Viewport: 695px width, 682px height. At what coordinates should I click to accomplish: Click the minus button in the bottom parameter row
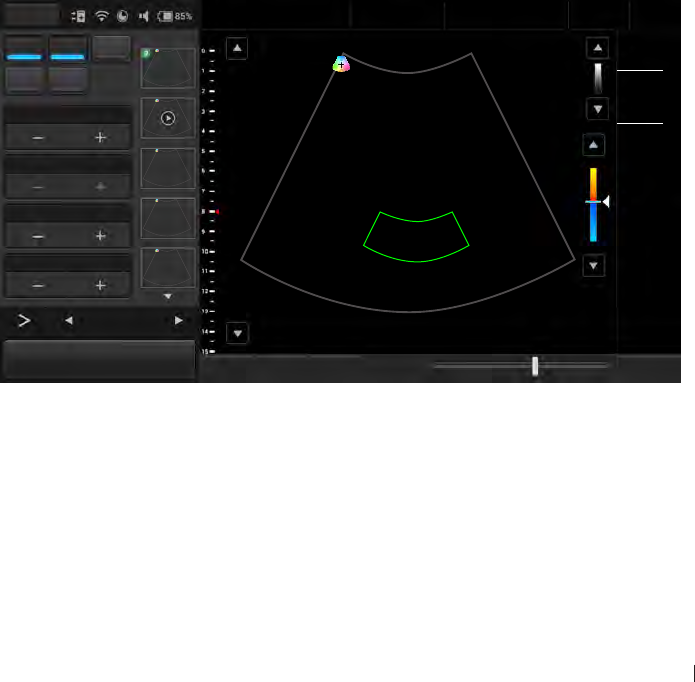coord(38,286)
